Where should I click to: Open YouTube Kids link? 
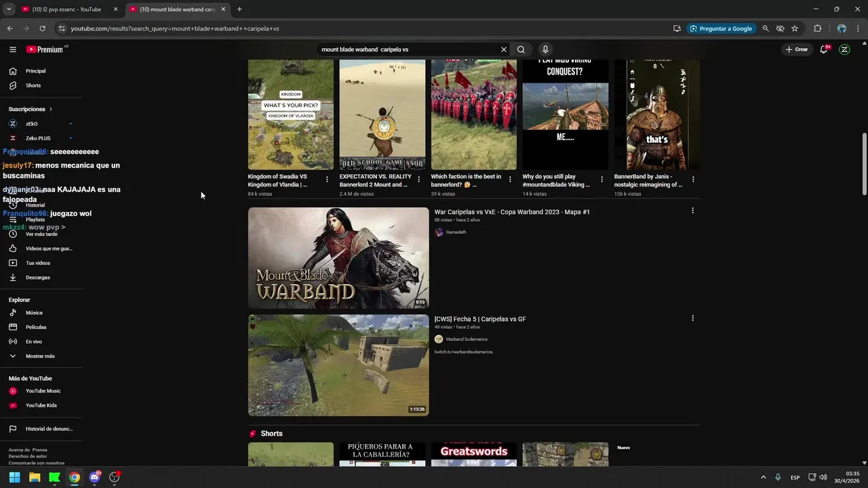[x=41, y=405]
